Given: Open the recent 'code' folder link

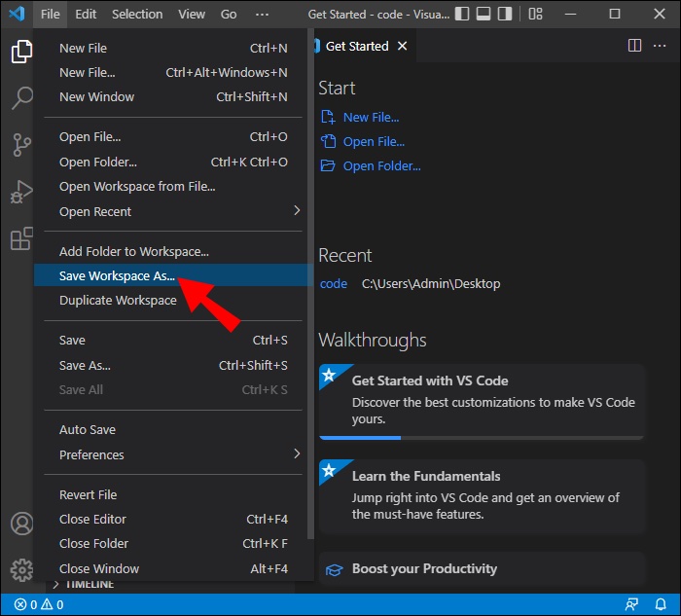Looking at the screenshot, I should coord(333,284).
